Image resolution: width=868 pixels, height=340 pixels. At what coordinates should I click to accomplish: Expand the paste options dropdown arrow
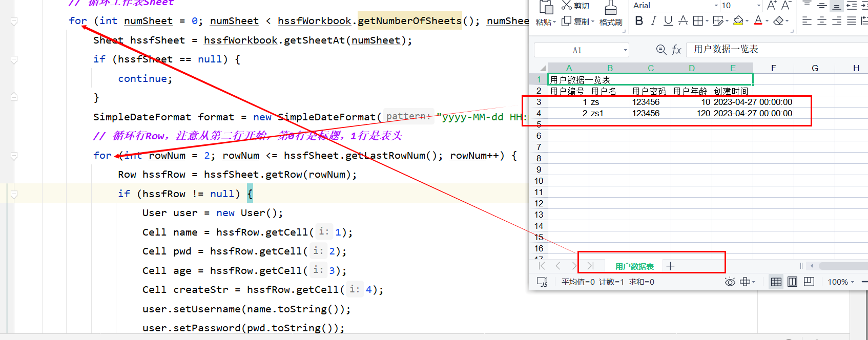(x=554, y=23)
